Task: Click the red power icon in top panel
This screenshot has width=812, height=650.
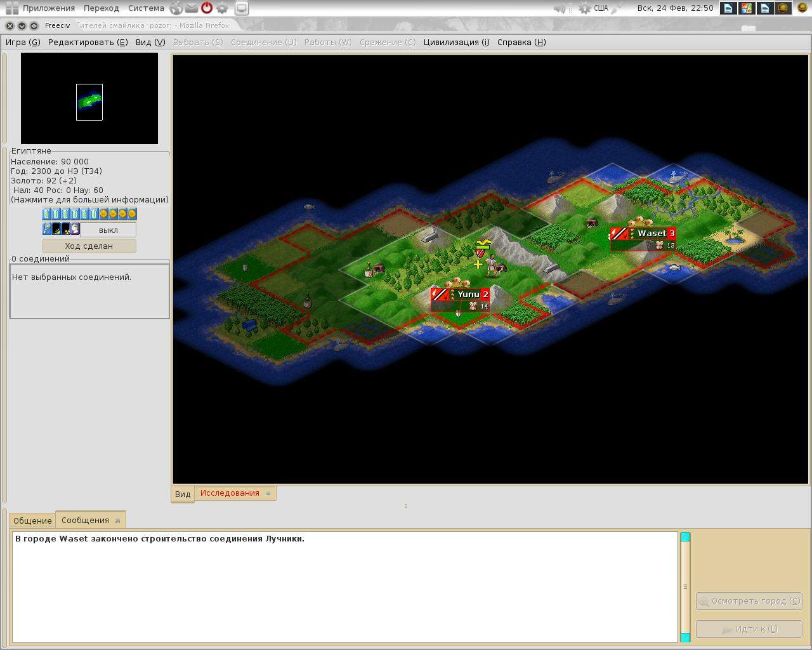Action: click(x=207, y=8)
